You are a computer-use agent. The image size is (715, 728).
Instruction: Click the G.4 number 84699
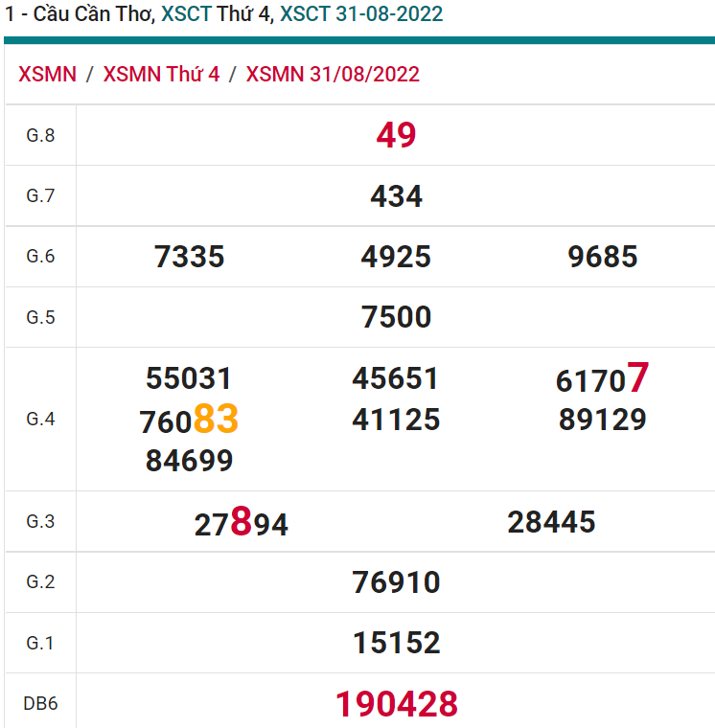coord(189,461)
